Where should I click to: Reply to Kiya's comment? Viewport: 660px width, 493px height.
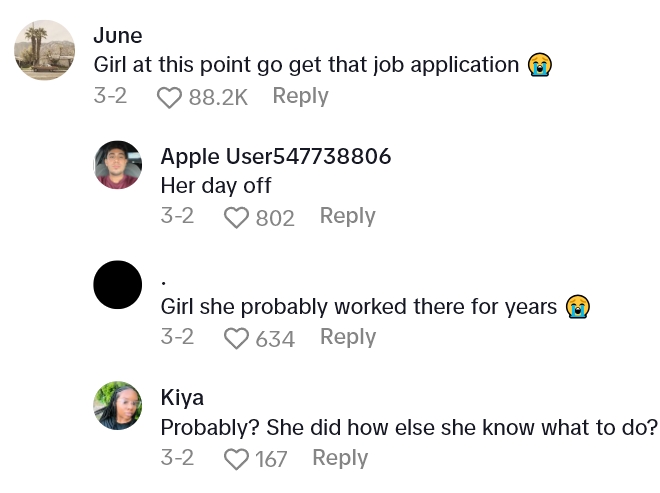340,458
